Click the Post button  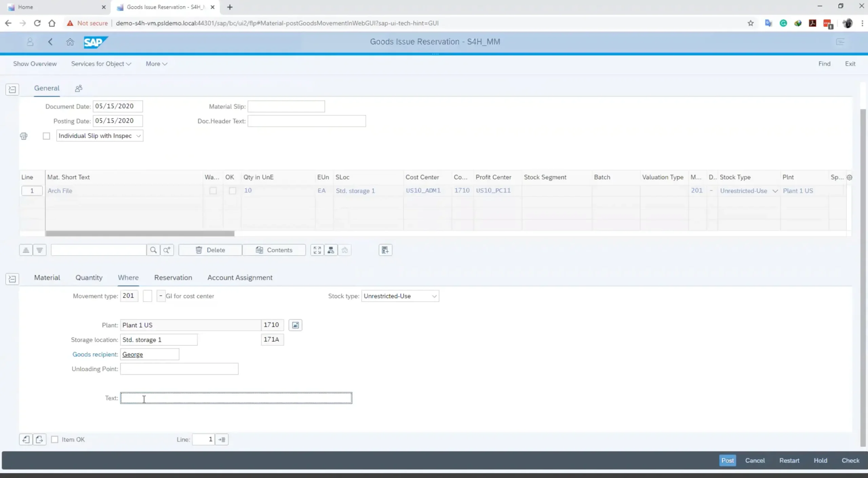727,461
